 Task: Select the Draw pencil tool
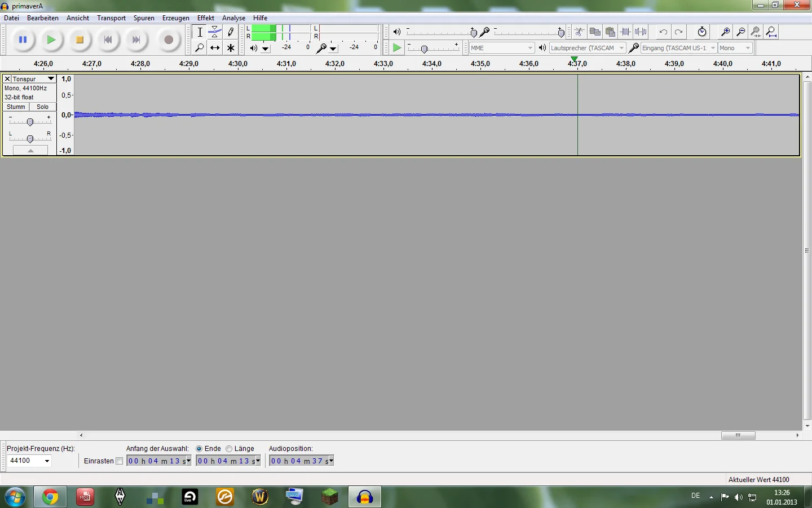231,32
